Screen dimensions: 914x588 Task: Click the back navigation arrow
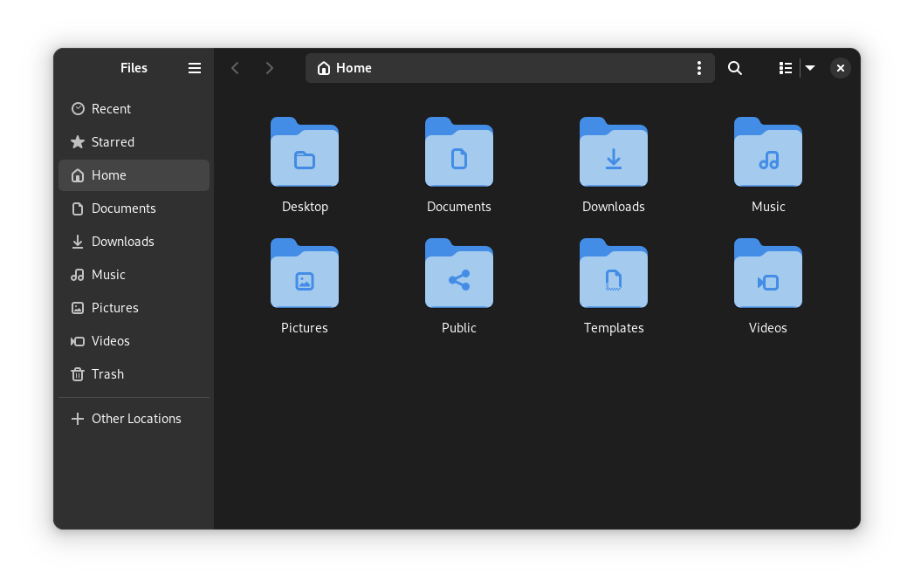point(235,67)
